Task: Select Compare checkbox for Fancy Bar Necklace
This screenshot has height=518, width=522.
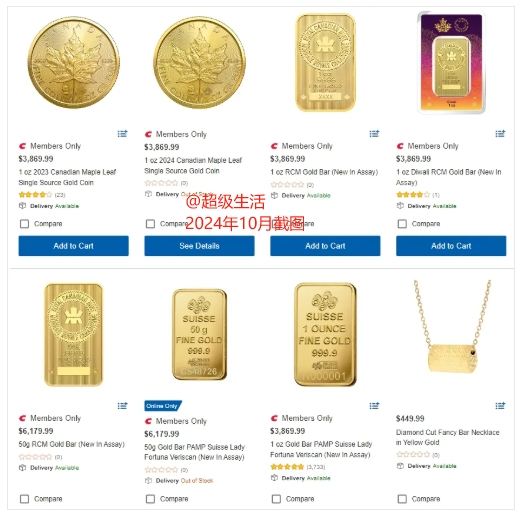Action: tap(402, 499)
